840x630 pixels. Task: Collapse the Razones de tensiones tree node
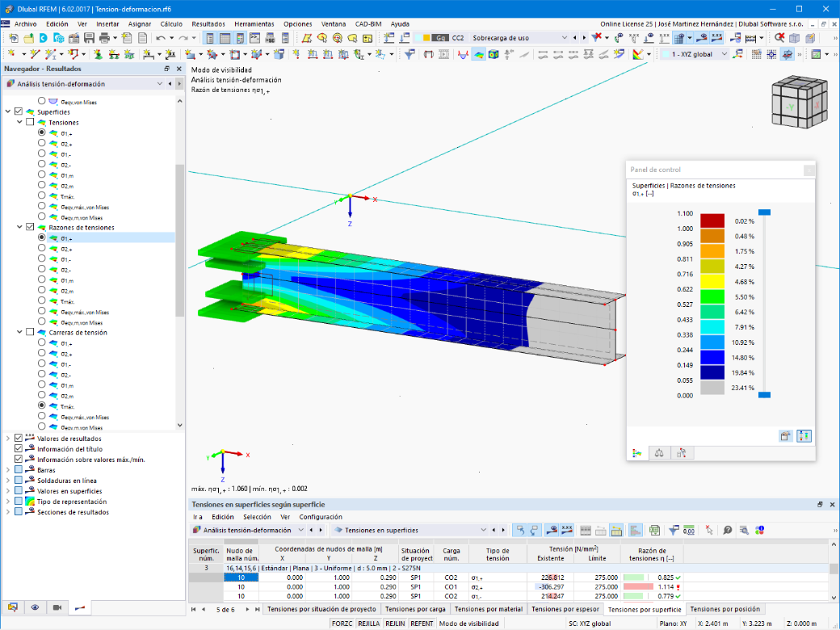click(x=20, y=227)
